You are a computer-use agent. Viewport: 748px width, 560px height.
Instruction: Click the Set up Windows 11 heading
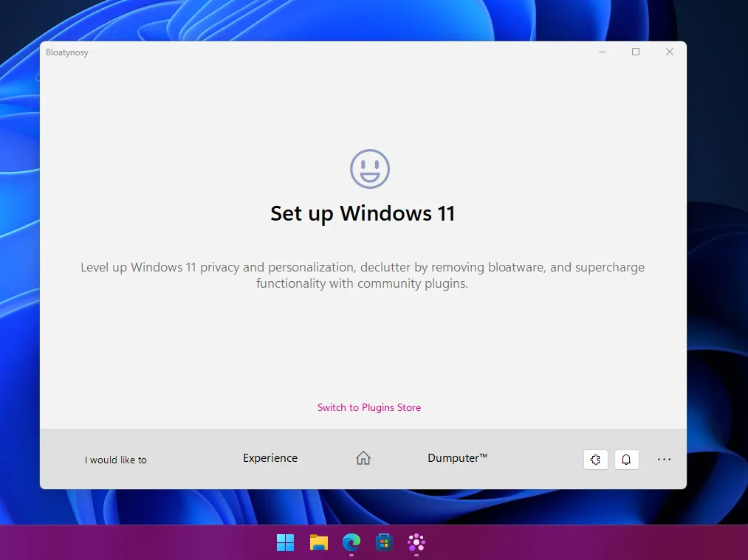(x=362, y=213)
